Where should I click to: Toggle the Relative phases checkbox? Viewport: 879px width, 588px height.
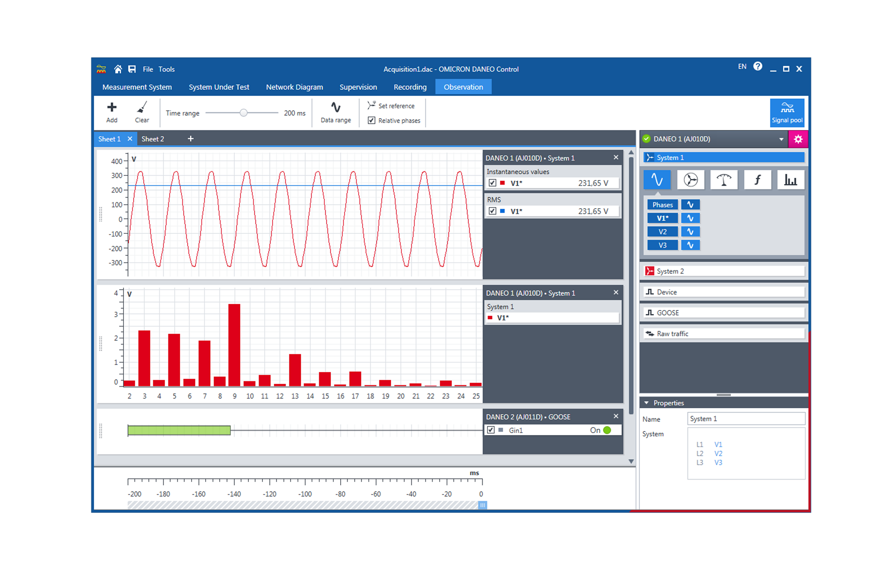(x=371, y=120)
